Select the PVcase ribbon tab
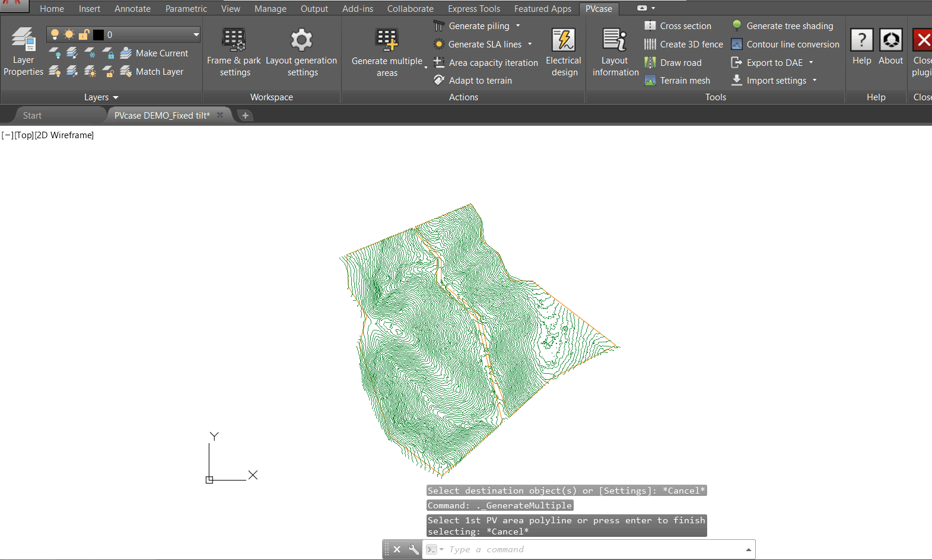The height and width of the screenshot is (560, 932). [x=599, y=9]
